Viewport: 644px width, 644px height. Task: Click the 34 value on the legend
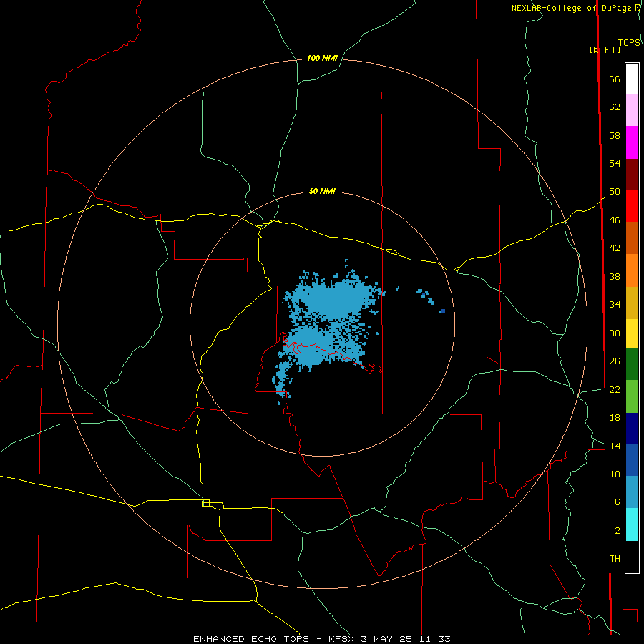click(615, 304)
